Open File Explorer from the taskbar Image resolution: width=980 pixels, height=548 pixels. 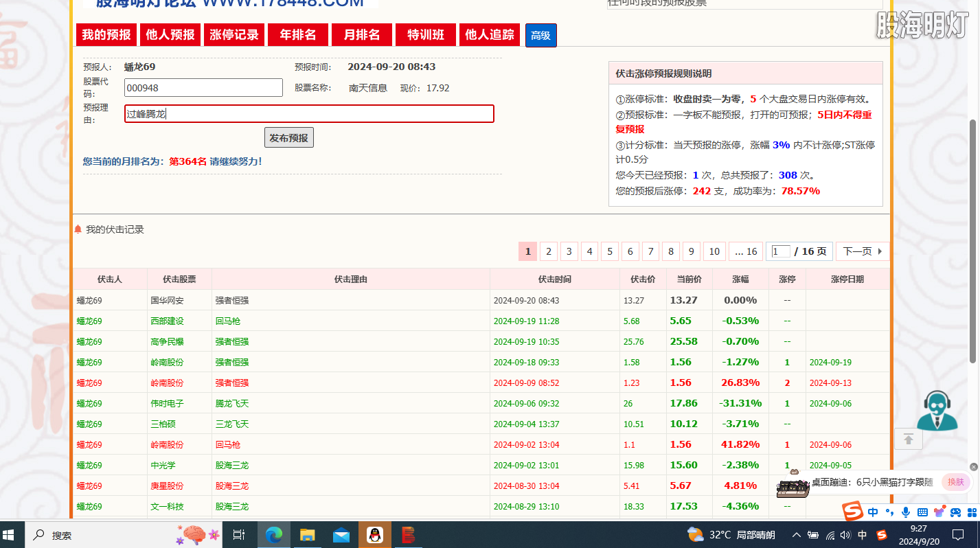[x=307, y=535]
